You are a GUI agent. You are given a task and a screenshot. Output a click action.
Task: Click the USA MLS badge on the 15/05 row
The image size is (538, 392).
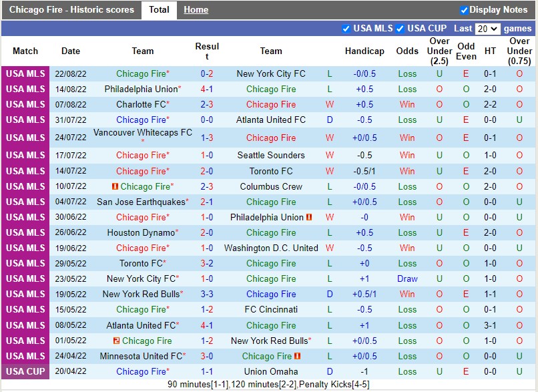(x=25, y=310)
